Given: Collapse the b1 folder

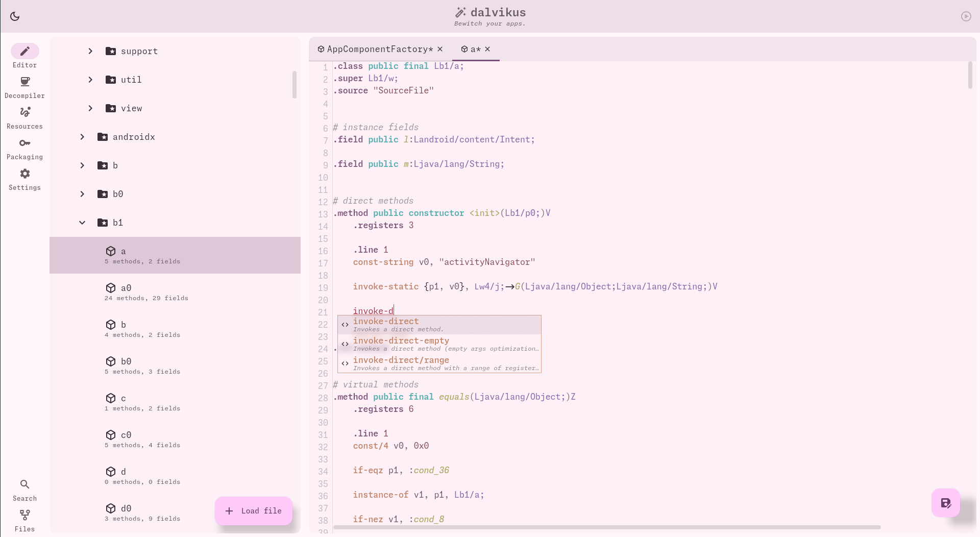Looking at the screenshot, I should (x=82, y=223).
